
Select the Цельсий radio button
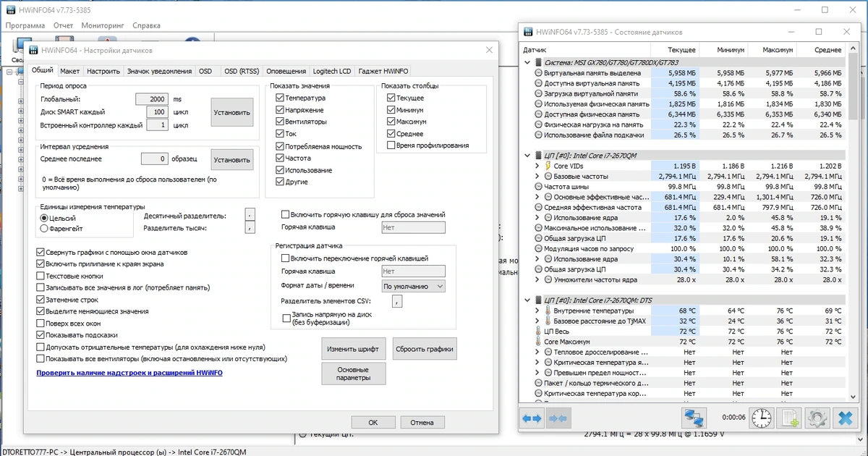tap(44, 218)
